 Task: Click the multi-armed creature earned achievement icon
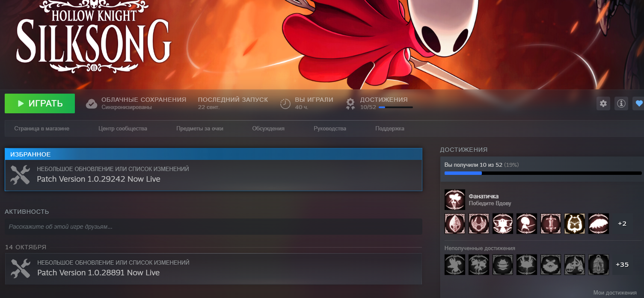(503, 224)
